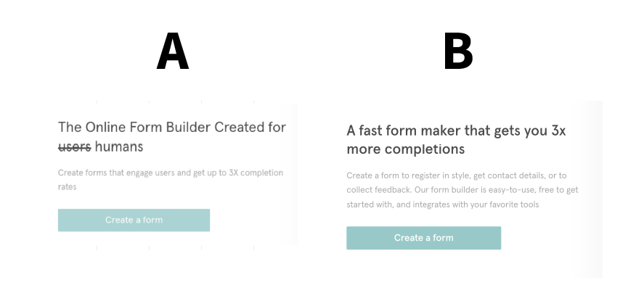Screen dimensions: 644x290
Task: Click the "collect feedback" paragraph line in B
Action: pyautogui.click(x=462, y=191)
